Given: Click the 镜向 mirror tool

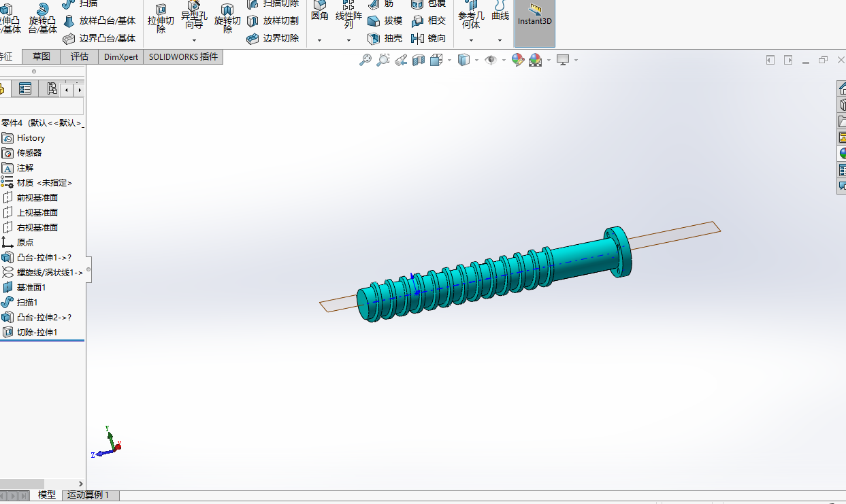Looking at the screenshot, I should [x=429, y=39].
